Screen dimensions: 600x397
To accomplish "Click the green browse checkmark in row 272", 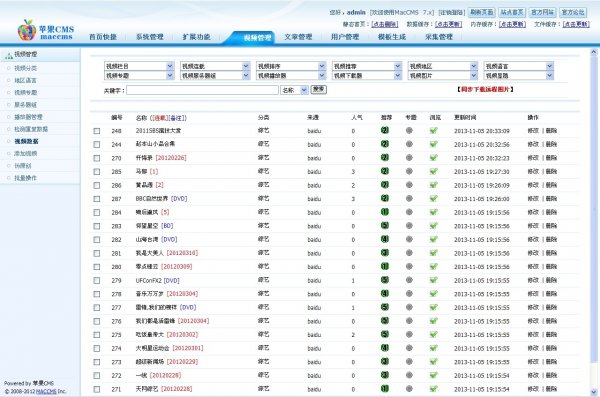I will (x=434, y=375).
